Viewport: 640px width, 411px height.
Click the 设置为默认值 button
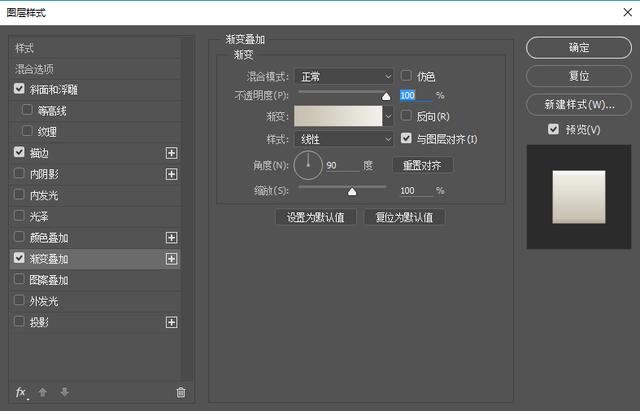point(316,217)
